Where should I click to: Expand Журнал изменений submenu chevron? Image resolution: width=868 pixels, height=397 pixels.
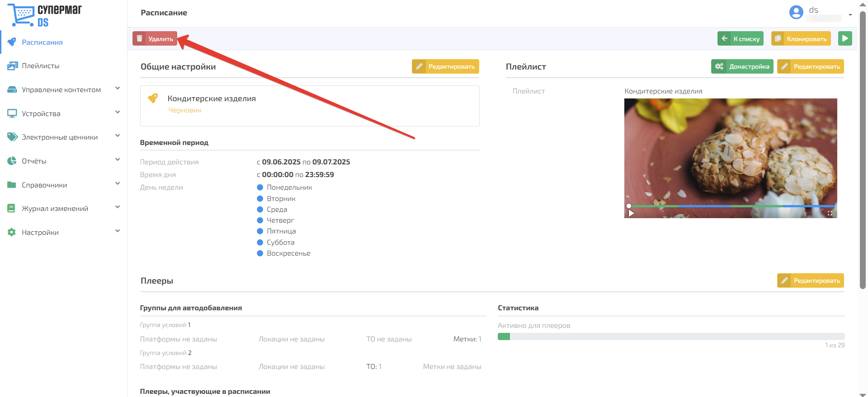coord(118,207)
